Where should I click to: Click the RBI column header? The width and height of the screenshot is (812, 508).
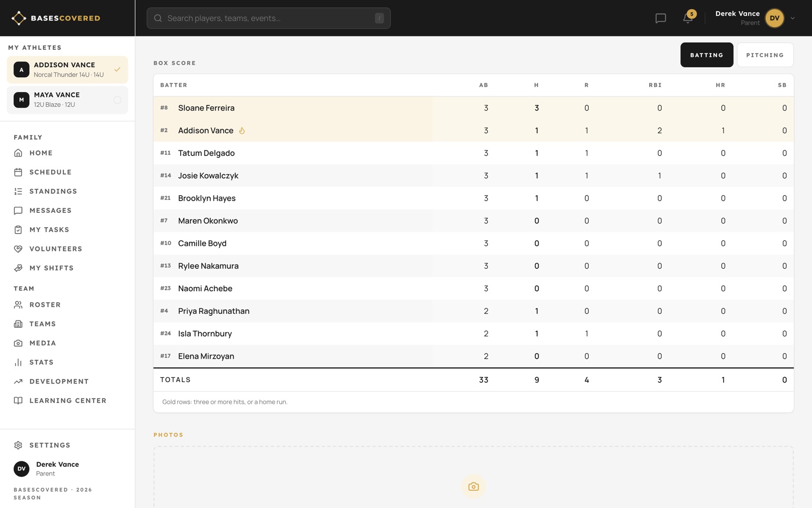[655, 85]
